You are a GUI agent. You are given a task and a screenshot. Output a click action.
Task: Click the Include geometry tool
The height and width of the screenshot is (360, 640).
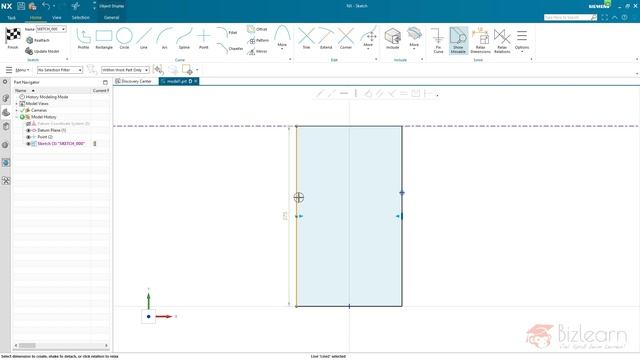392,39
